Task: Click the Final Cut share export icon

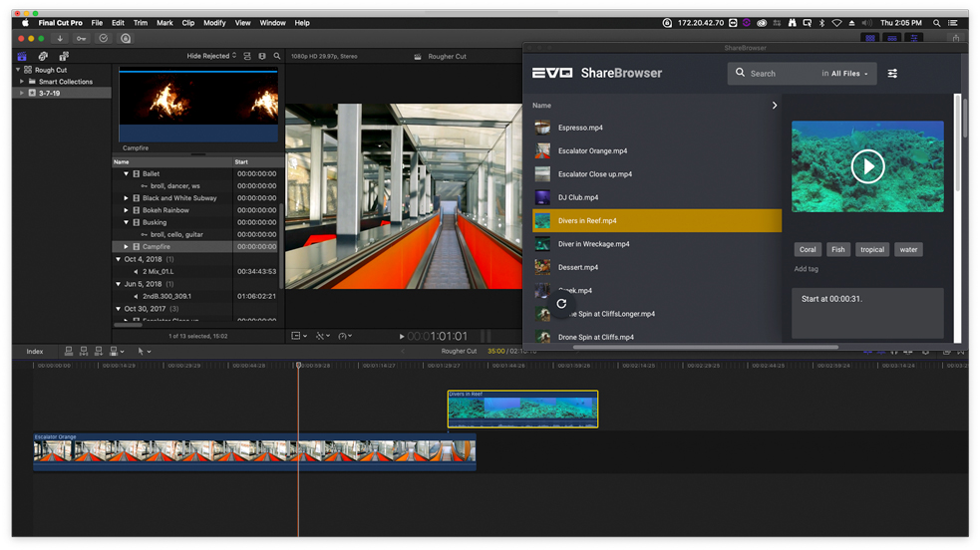Action: pyautogui.click(x=956, y=38)
